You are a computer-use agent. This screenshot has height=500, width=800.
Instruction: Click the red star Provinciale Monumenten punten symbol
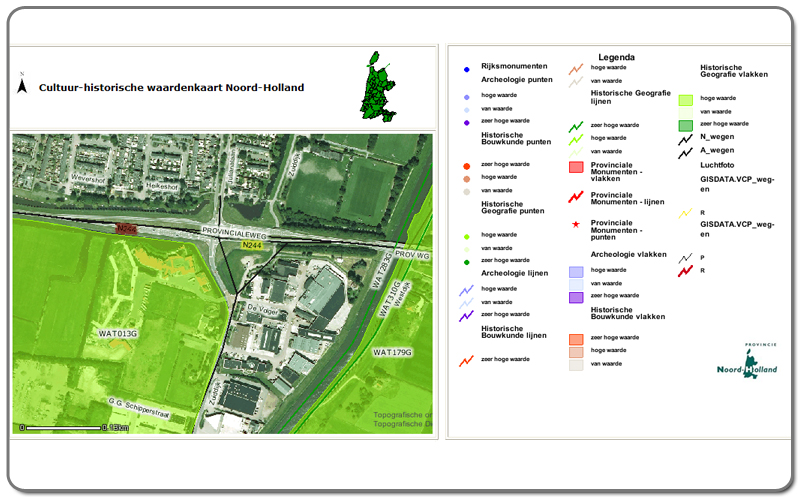[x=576, y=224]
